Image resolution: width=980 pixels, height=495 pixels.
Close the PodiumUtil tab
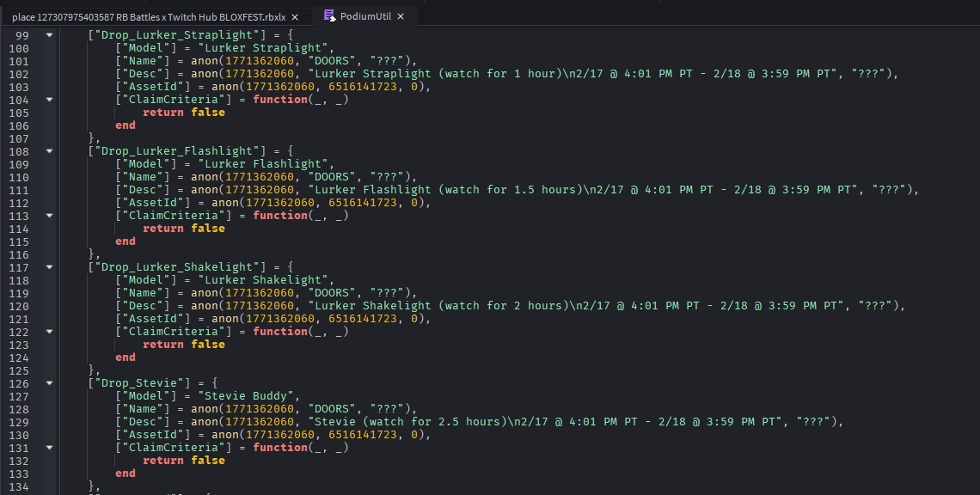click(401, 16)
